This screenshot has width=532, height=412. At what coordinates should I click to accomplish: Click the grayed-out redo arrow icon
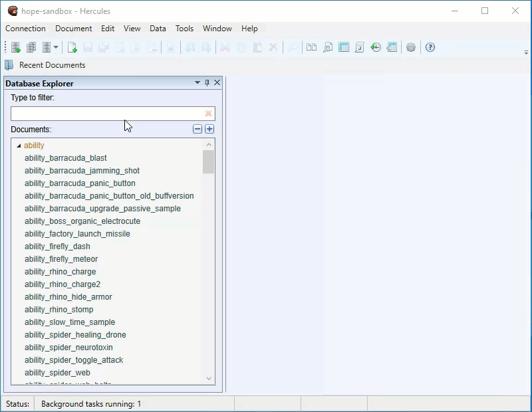tap(206, 47)
